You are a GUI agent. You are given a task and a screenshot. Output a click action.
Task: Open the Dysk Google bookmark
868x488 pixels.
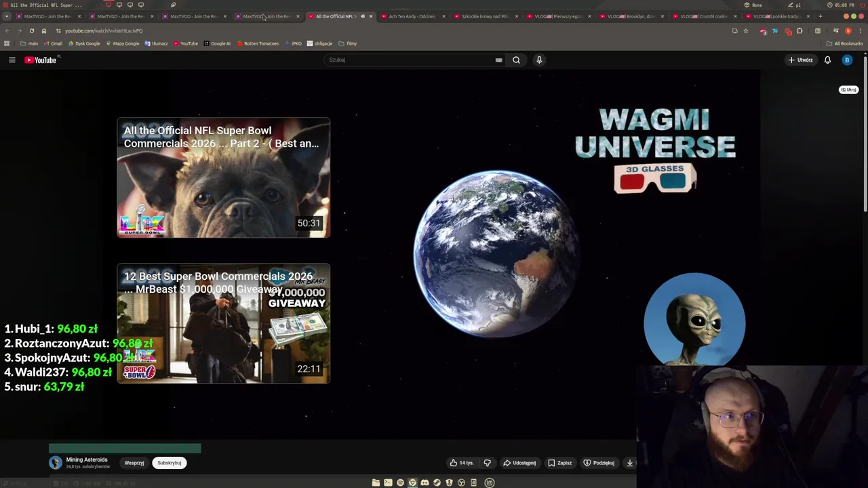coord(84,43)
